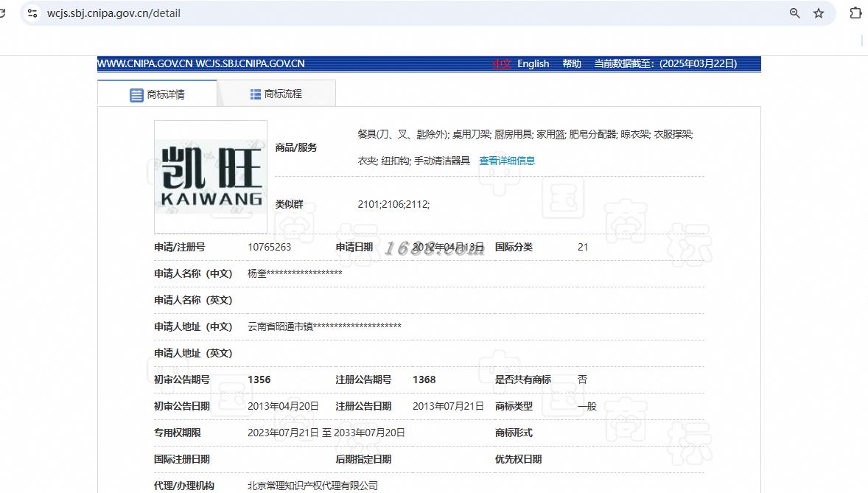
Task: Select the registration number 10765263
Action: tap(269, 247)
